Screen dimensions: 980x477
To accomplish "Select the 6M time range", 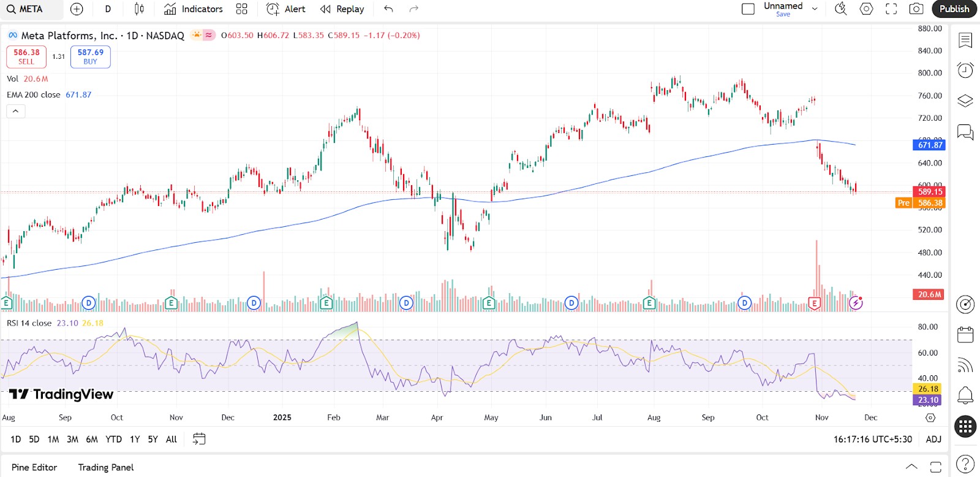I will click(92, 439).
